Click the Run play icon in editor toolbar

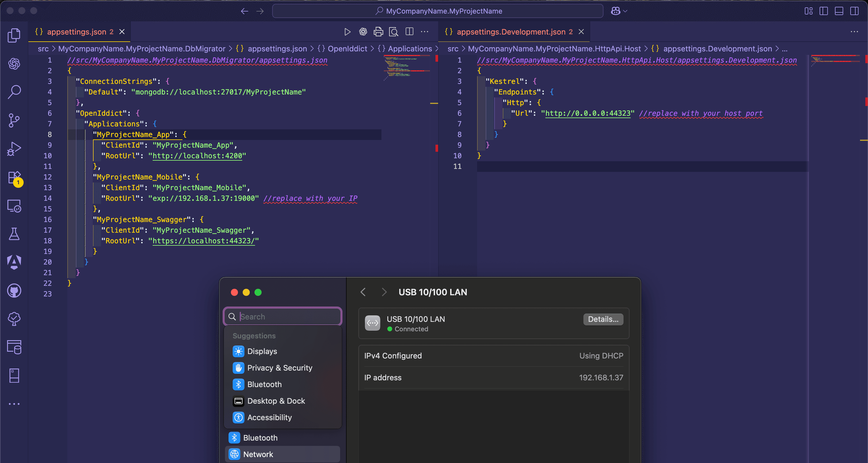click(347, 32)
